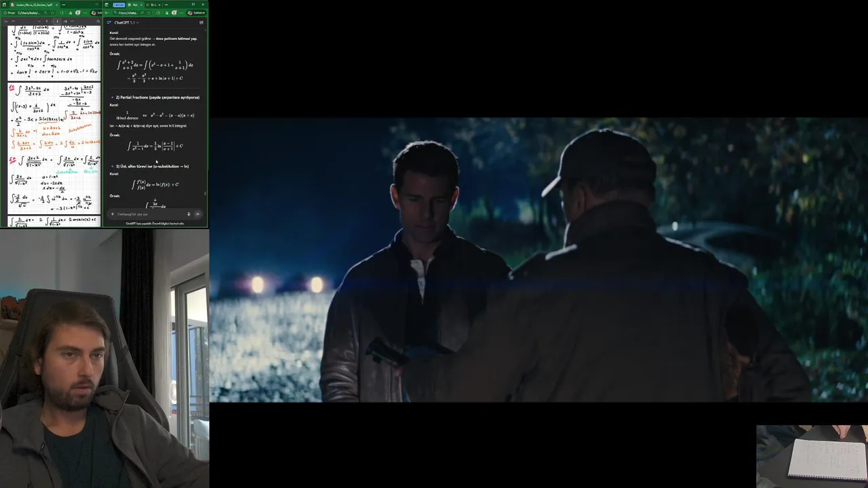Viewport: 868px width, 488px height.
Task: Click the PDF page number input box
Action: coord(57,21)
